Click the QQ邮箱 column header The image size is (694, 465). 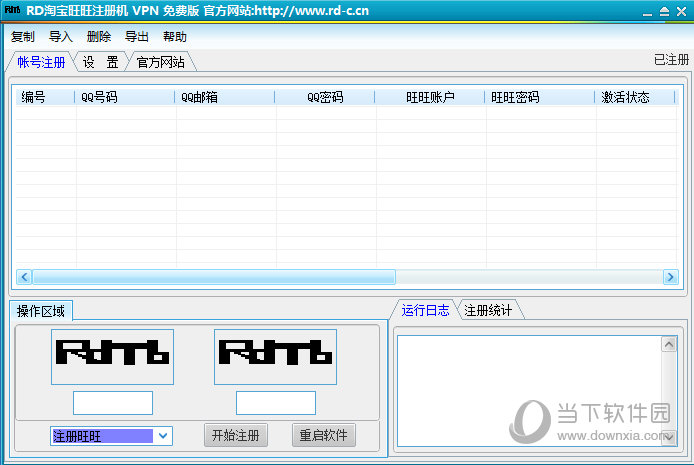pyautogui.click(x=225, y=97)
